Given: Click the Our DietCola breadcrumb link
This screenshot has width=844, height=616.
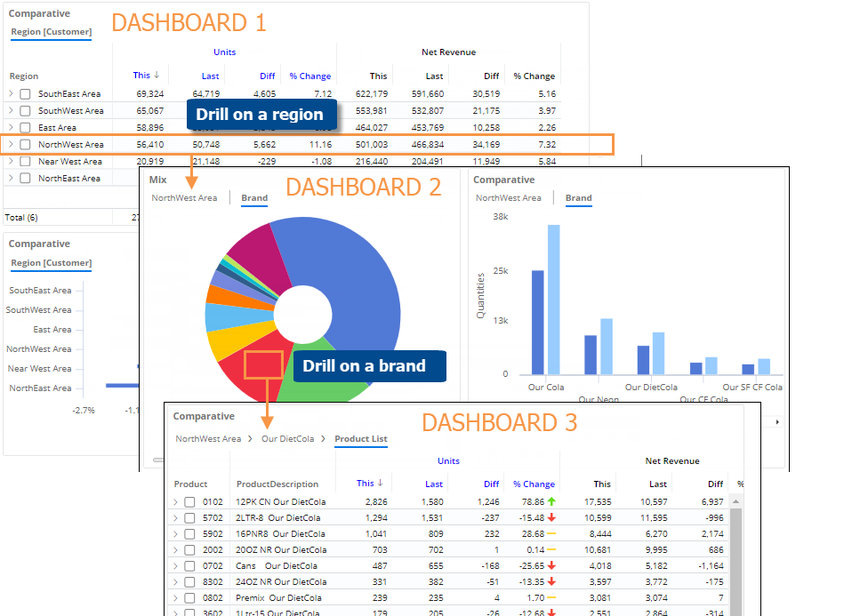Looking at the screenshot, I should point(287,439).
